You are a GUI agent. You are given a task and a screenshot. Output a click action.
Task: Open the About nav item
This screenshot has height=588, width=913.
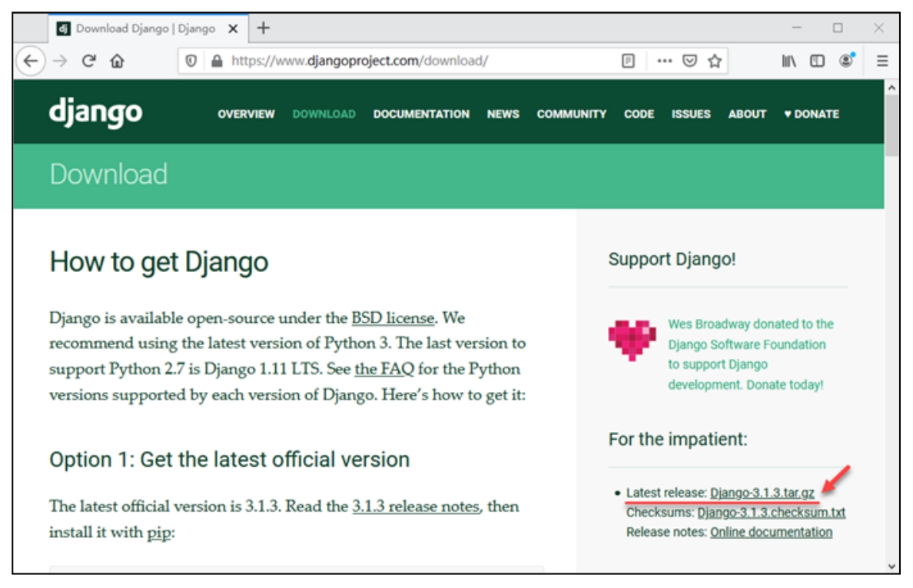tap(747, 114)
